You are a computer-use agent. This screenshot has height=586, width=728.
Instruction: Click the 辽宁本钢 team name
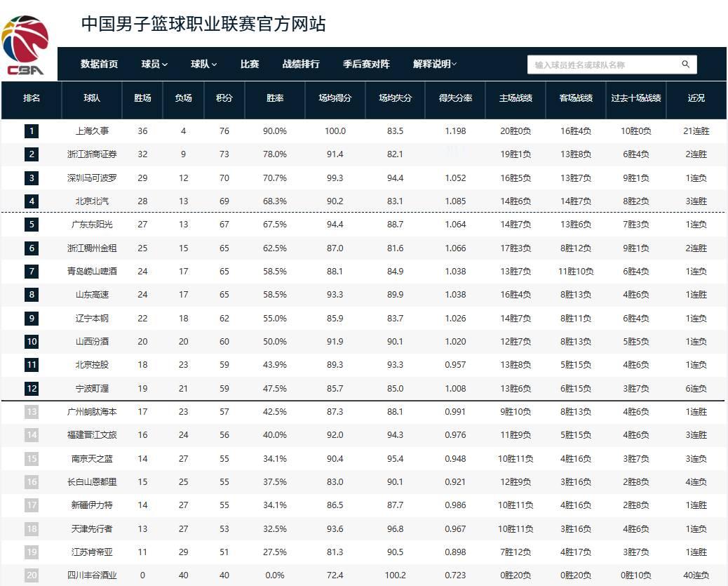(x=90, y=318)
